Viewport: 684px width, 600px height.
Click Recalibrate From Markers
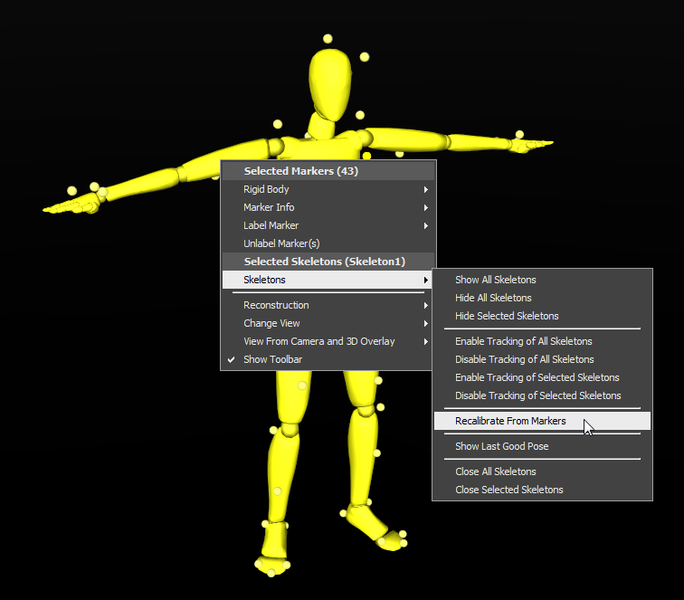click(x=510, y=421)
